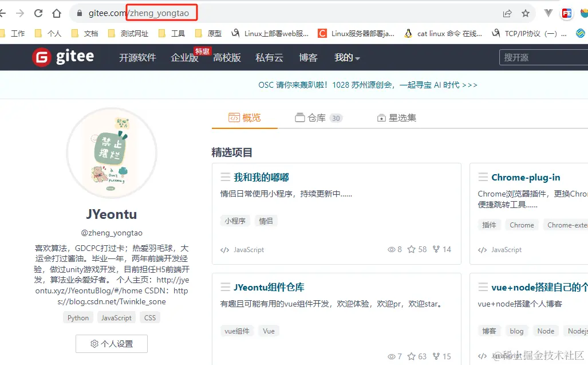Open the vue+node搭建 project title
The image size is (588, 365).
click(x=540, y=287)
